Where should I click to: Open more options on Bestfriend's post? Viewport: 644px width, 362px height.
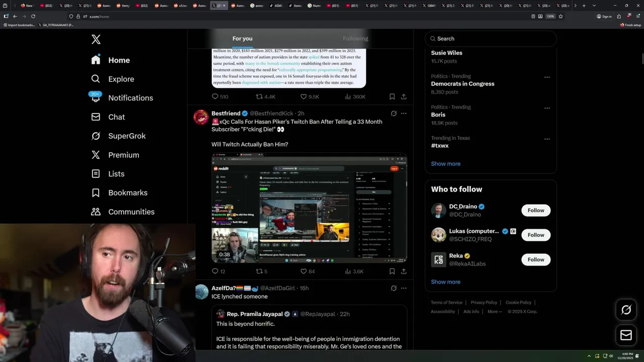tap(404, 114)
